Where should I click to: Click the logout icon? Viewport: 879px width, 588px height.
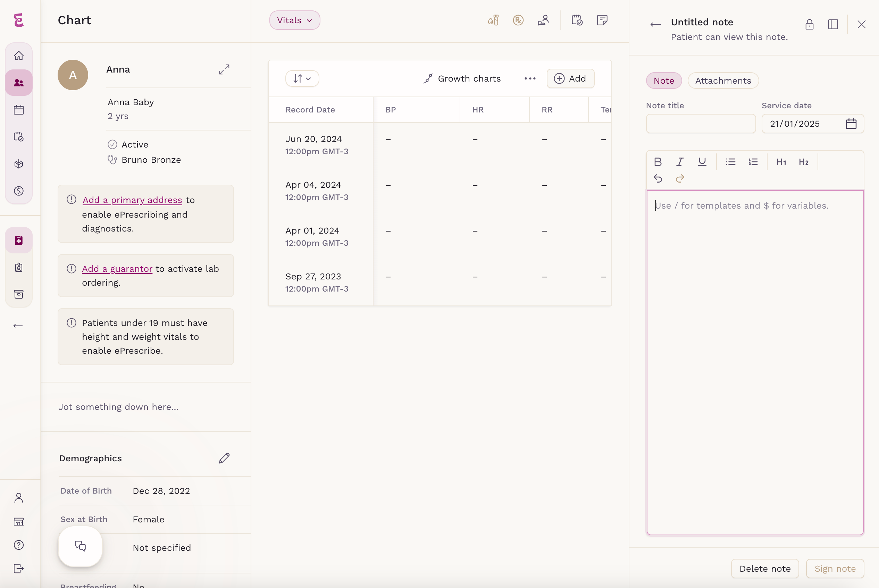pyautogui.click(x=19, y=569)
